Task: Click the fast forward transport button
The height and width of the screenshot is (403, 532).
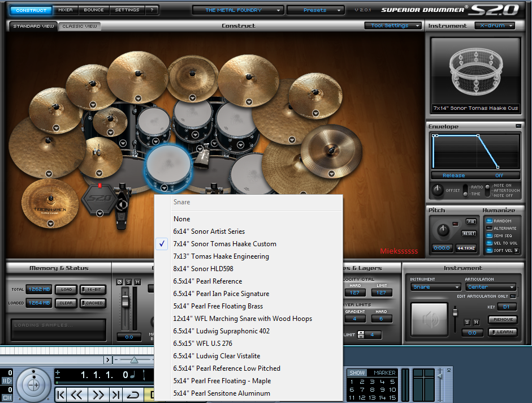Action: coord(98,395)
